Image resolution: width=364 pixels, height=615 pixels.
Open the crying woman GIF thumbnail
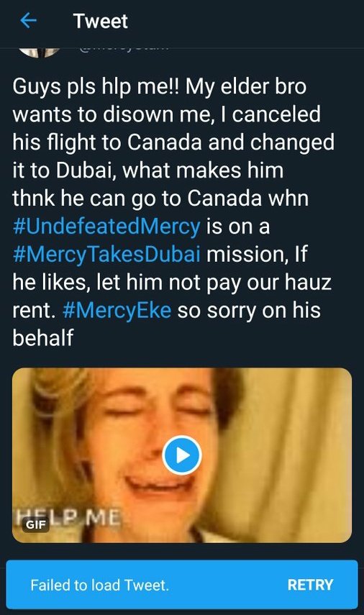pos(182,455)
